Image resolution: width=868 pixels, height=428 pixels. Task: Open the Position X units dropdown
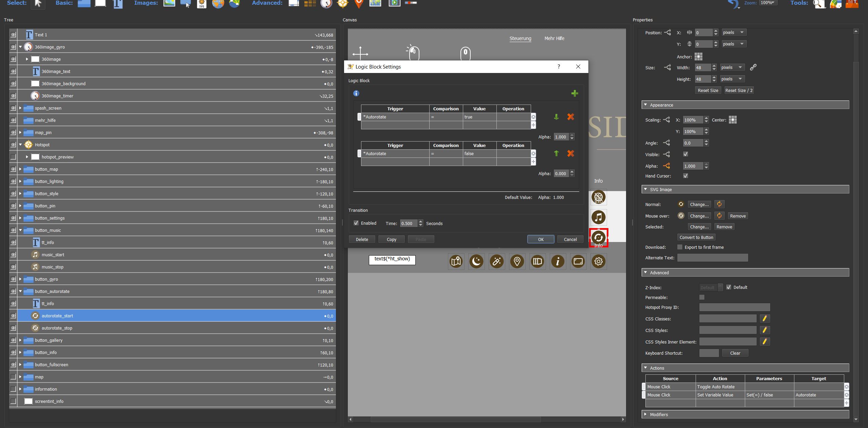point(734,33)
